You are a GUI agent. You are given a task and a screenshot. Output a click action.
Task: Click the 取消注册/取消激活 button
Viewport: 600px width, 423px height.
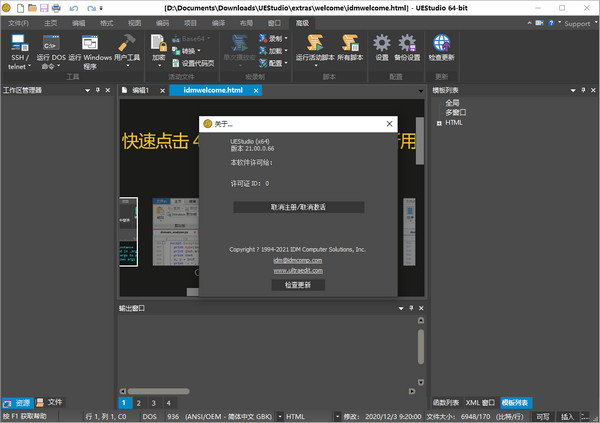298,207
